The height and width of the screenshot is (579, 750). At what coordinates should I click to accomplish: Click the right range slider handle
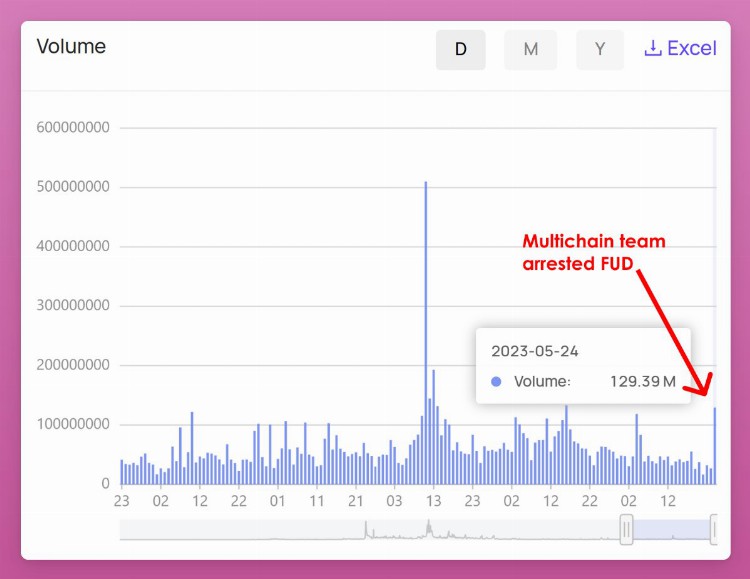coord(714,529)
